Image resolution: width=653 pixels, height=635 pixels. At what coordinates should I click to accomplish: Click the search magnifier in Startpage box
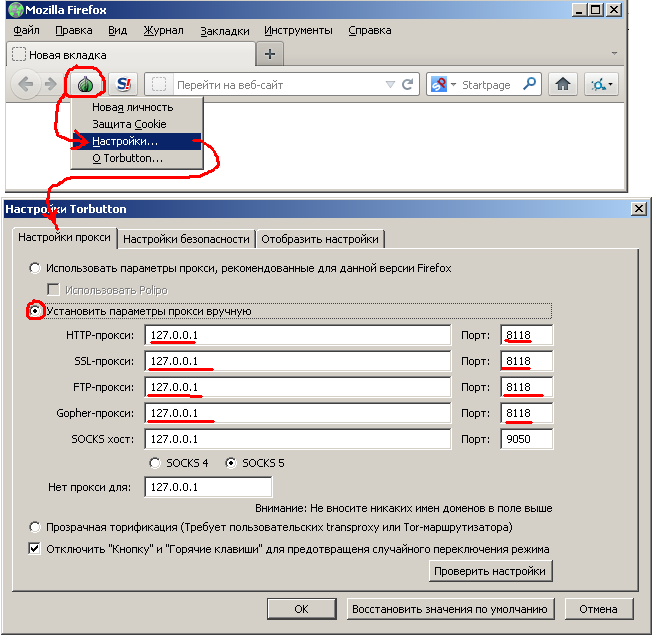coord(529,85)
